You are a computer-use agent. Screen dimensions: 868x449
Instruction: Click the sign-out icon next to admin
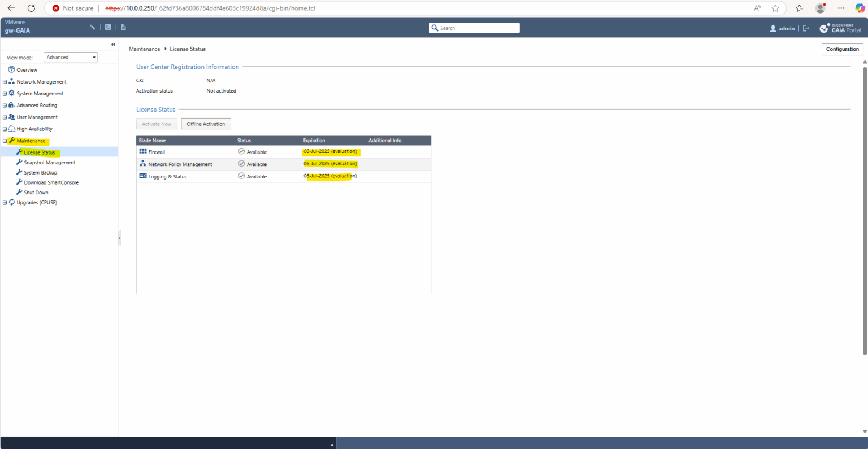pos(806,28)
